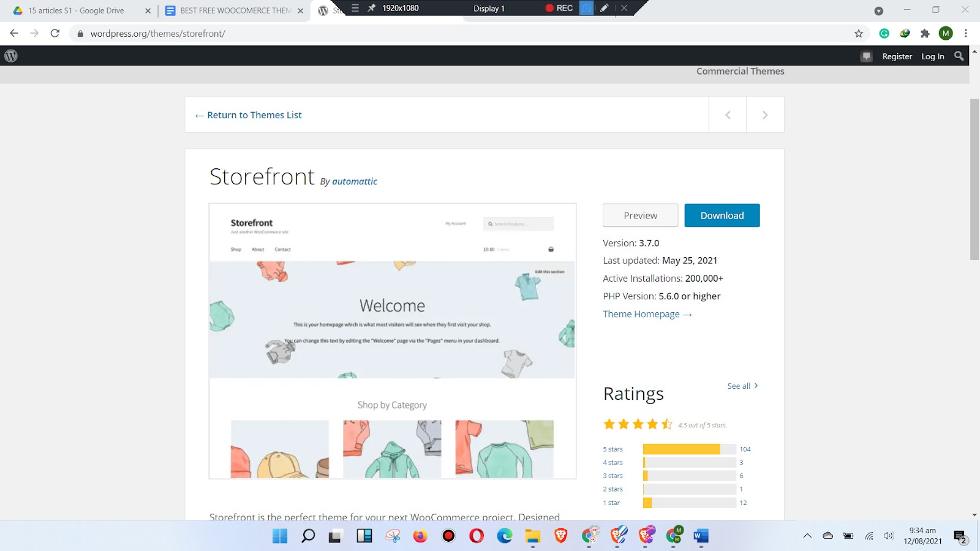The width and height of the screenshot is (980, 551).
Task: Switch to the BEST FREE WOOCOMERCE THEM tab
Action: coord(235,10)
